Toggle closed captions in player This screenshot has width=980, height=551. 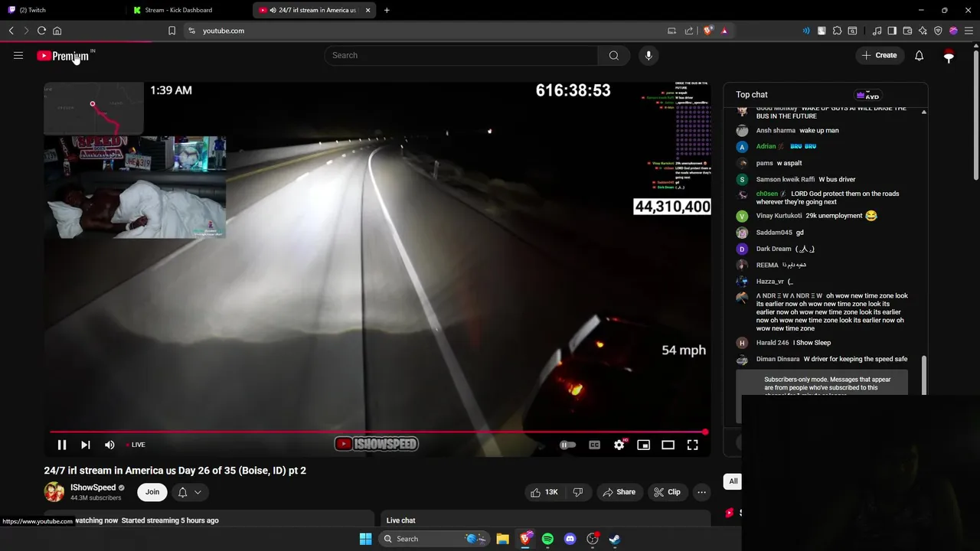pyautogui.click(x=594, y=445)
